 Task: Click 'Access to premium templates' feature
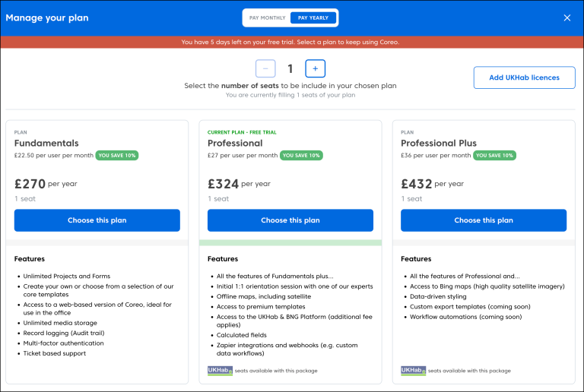pyautogui.click(x=261, y=307)
